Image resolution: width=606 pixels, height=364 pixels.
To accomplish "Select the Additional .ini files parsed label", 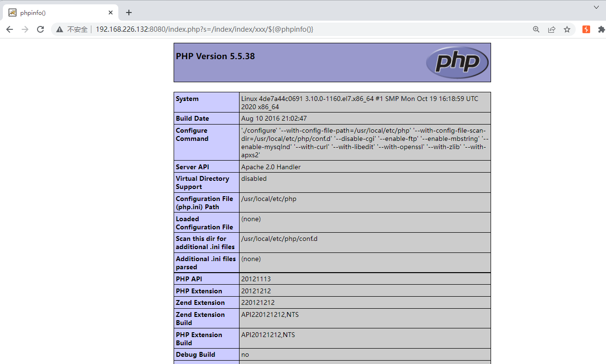I will pyautogui.click(x=206, y=263).
